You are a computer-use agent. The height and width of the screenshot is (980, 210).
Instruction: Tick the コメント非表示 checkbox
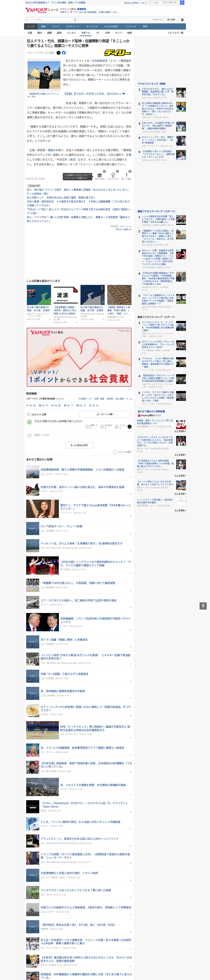coord(115,452)
